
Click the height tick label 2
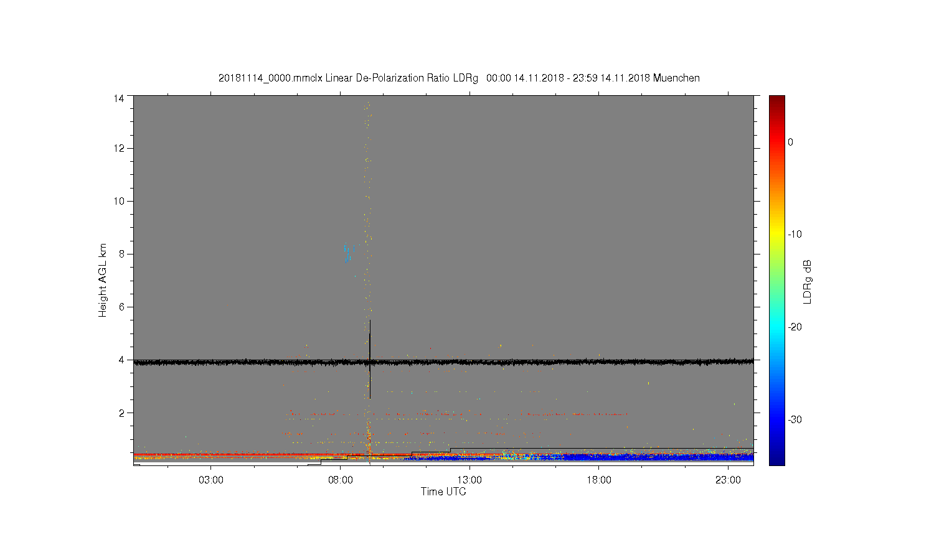tap(121, 413)
